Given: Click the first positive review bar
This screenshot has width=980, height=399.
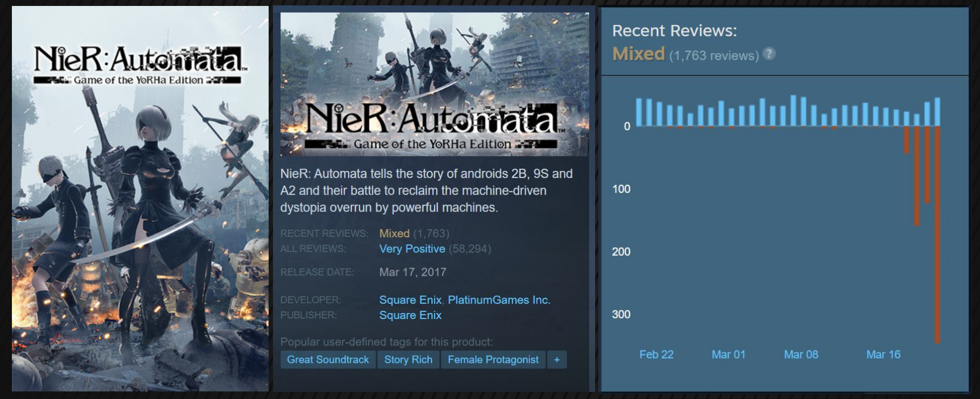Looking at the screenshot, I should pos(639,112).
